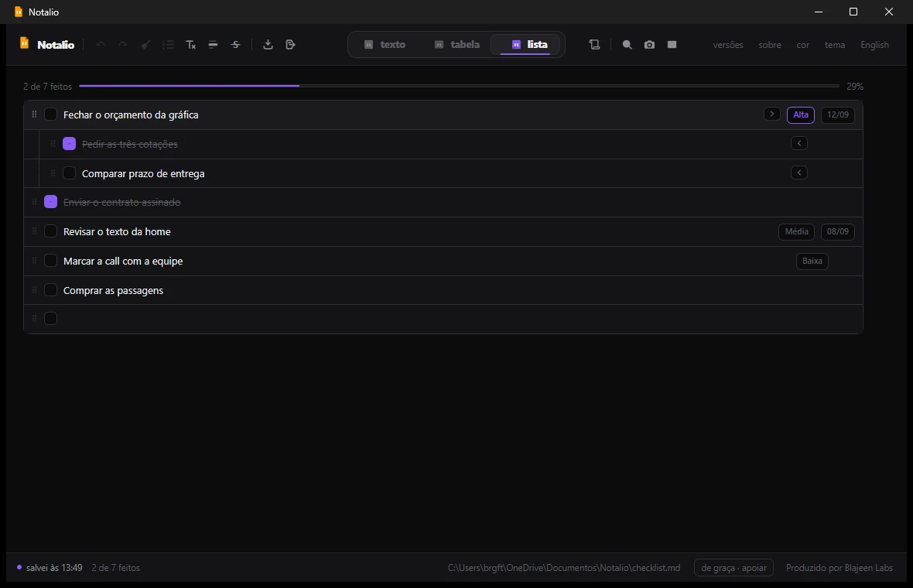Uncheck 'Enviar o contrato assinado'

(50, 202)
